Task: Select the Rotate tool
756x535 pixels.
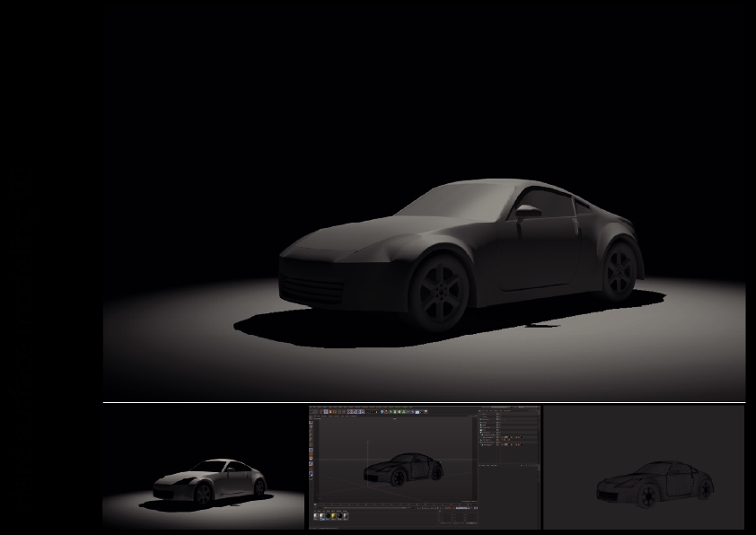Action: coord(335,412)
